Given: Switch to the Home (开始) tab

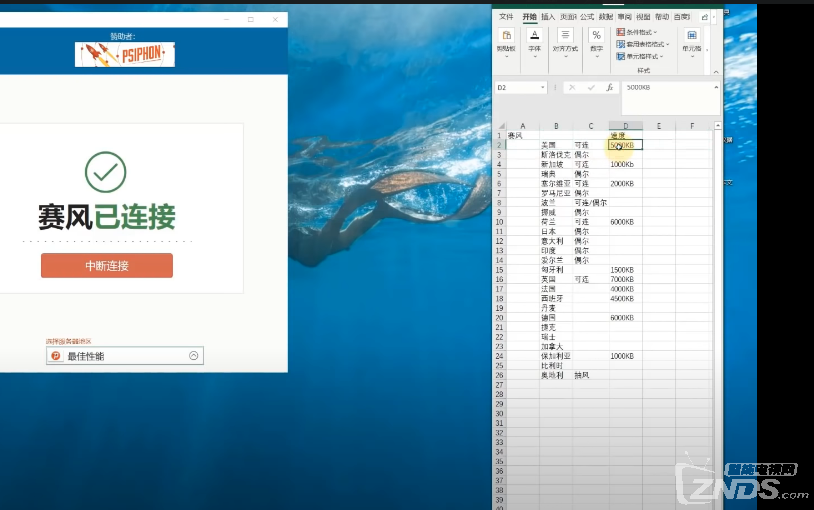Looking at the screenshot, I should (x=530, y=17).
